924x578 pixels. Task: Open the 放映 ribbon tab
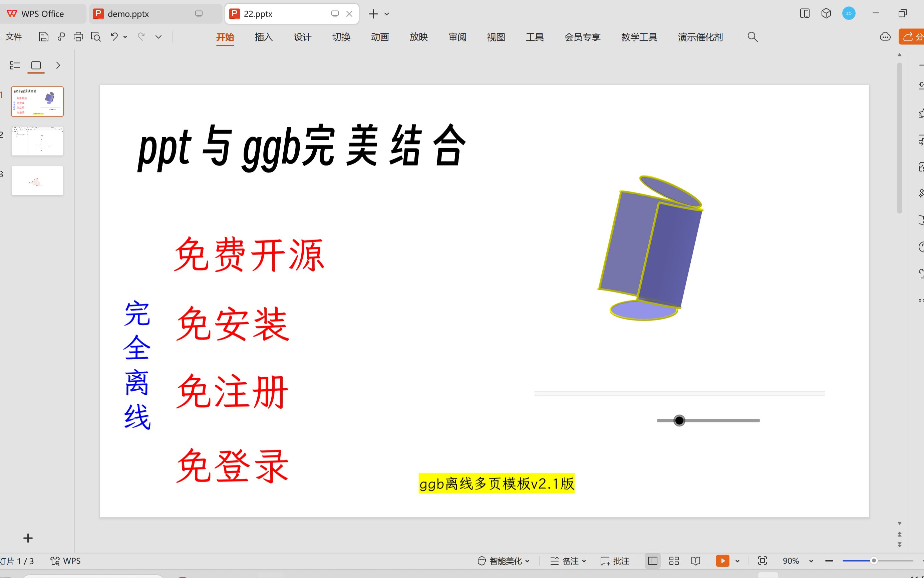[418, 37]
